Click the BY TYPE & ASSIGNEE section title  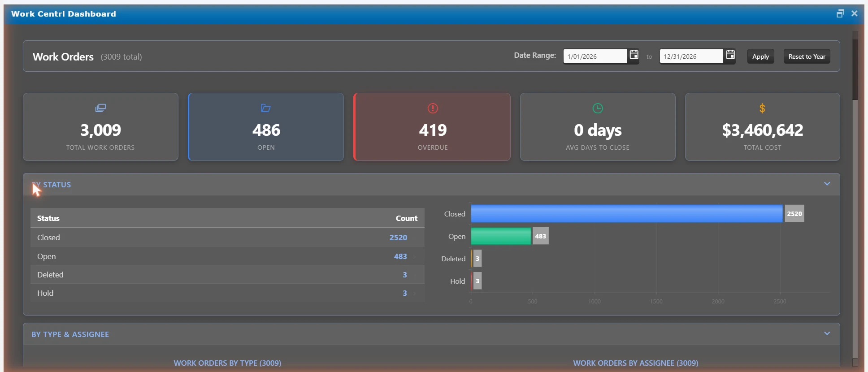(70, 334)
